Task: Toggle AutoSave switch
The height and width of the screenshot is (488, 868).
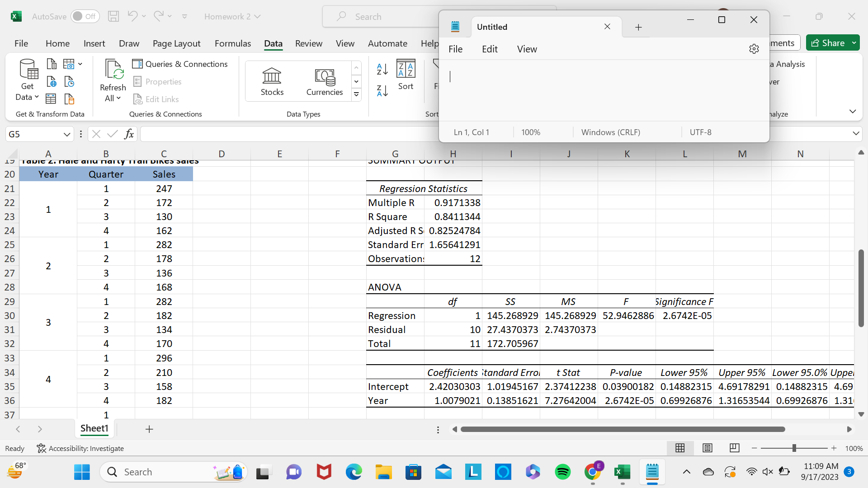Action: pos(85,16)
